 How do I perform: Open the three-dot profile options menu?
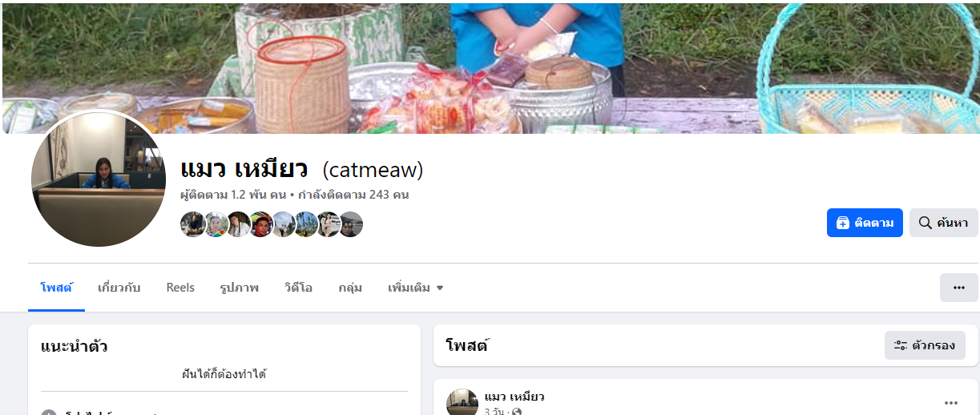(x=958, y=288)
